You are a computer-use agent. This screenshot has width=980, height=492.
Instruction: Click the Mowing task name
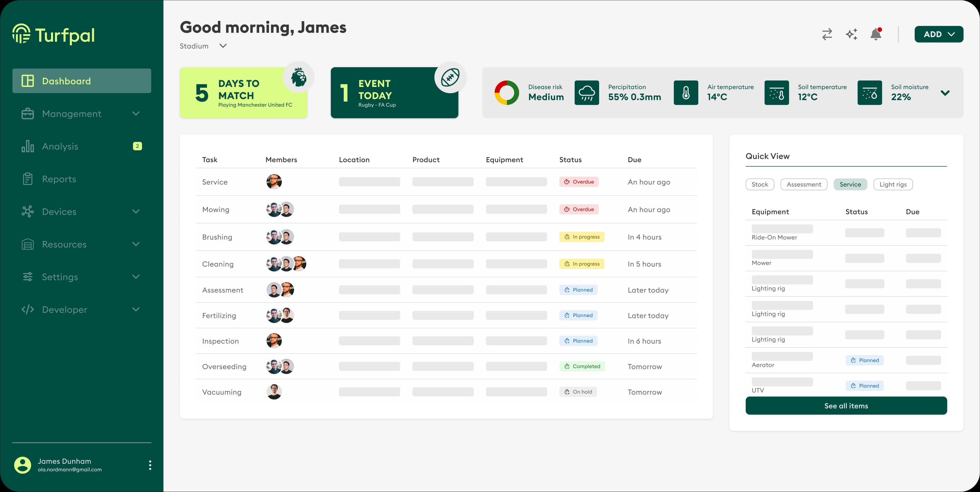(216, 209)
